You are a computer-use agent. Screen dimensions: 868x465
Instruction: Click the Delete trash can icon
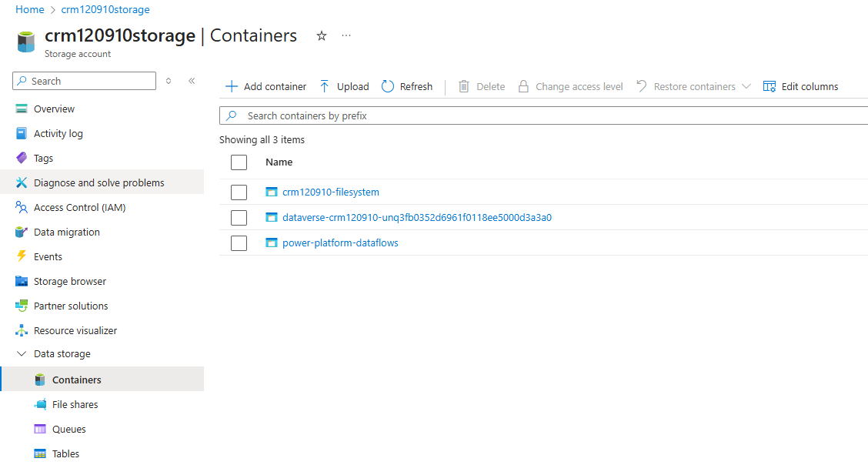coord(464,86)
